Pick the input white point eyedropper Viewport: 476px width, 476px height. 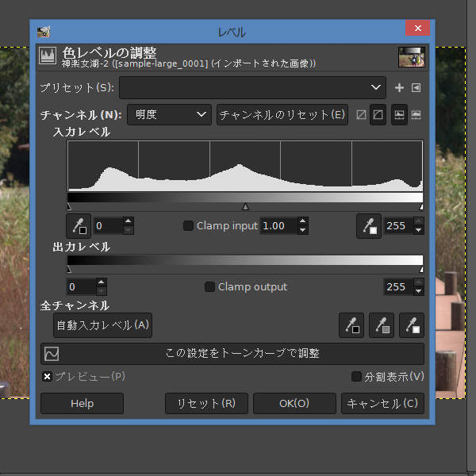tap(369, 226)
